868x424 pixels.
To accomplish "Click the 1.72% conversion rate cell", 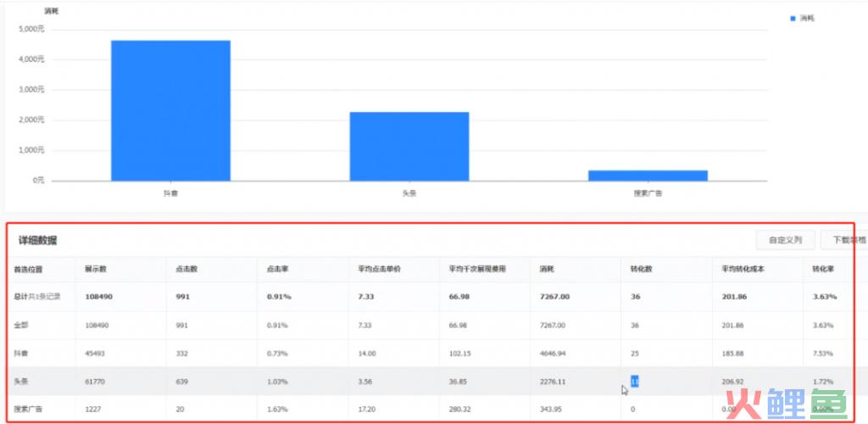I will click(822, 382).
